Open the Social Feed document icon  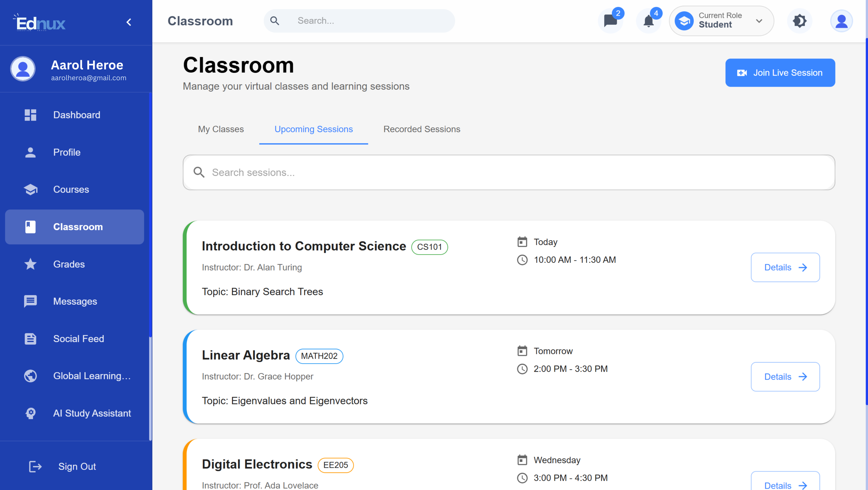click(x=30, y=339)
